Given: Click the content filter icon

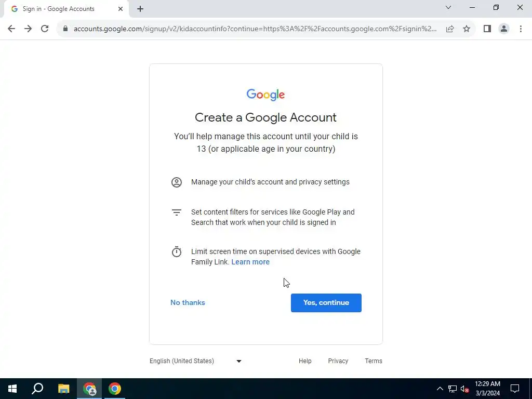Looking at the screenshot, I should tap(177, 212).
